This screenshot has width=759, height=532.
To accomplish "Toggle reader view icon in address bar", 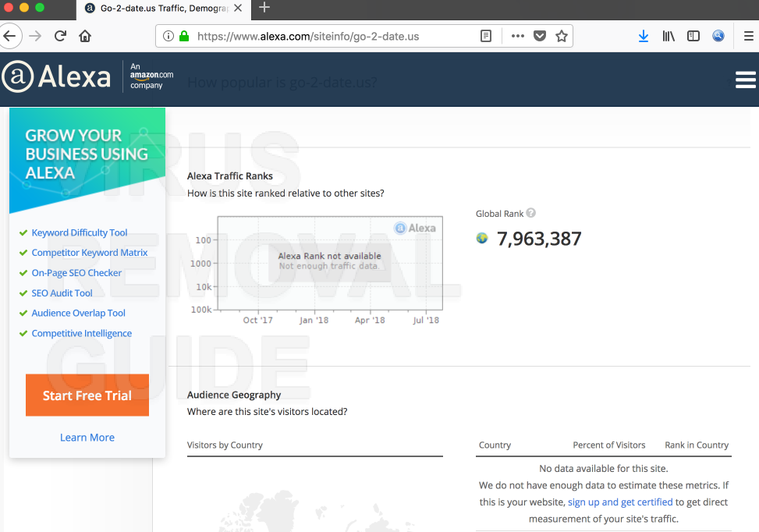I will [x=486, y=36].
